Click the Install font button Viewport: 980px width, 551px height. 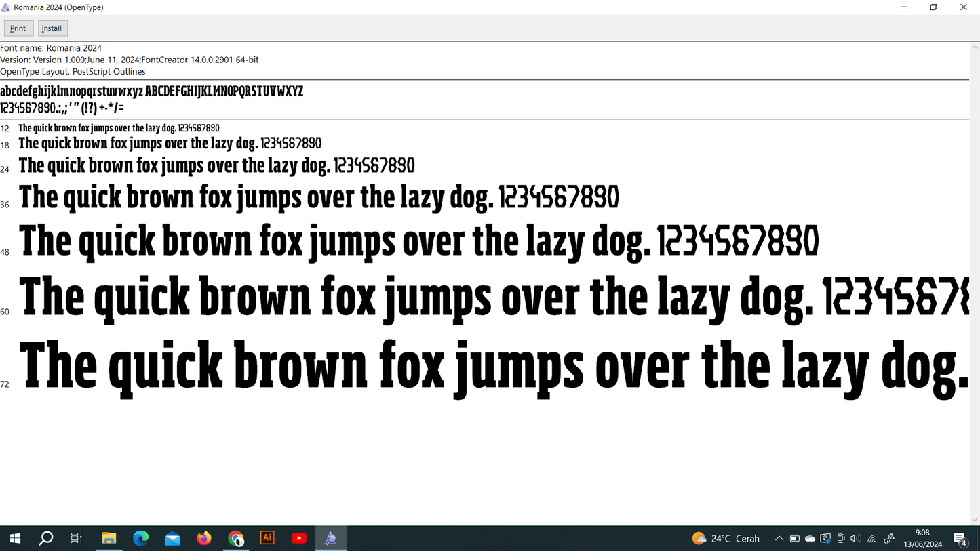point(52,28)
